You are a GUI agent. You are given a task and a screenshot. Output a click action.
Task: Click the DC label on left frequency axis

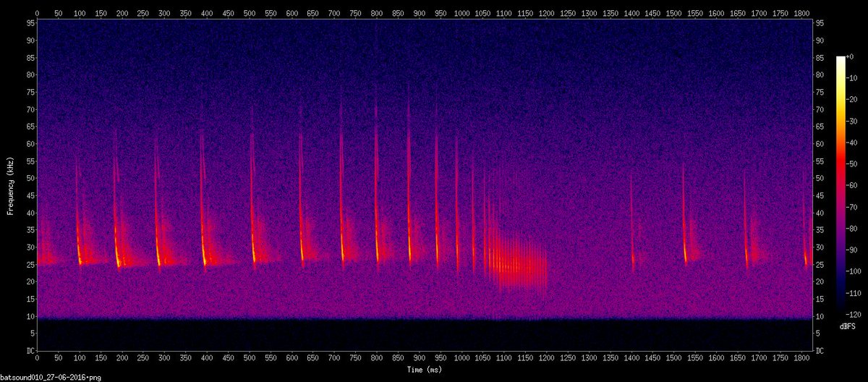pos(30,351)
